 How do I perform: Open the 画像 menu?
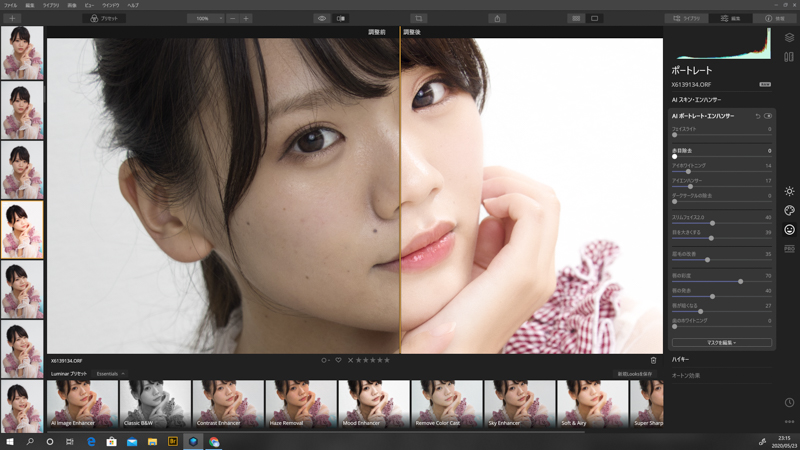point(72,5)
